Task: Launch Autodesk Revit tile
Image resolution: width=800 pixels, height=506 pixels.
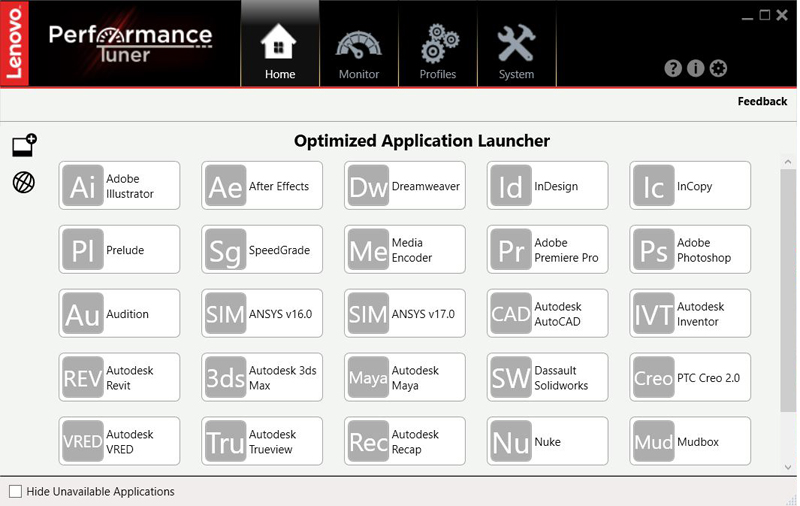Action: 119,377
